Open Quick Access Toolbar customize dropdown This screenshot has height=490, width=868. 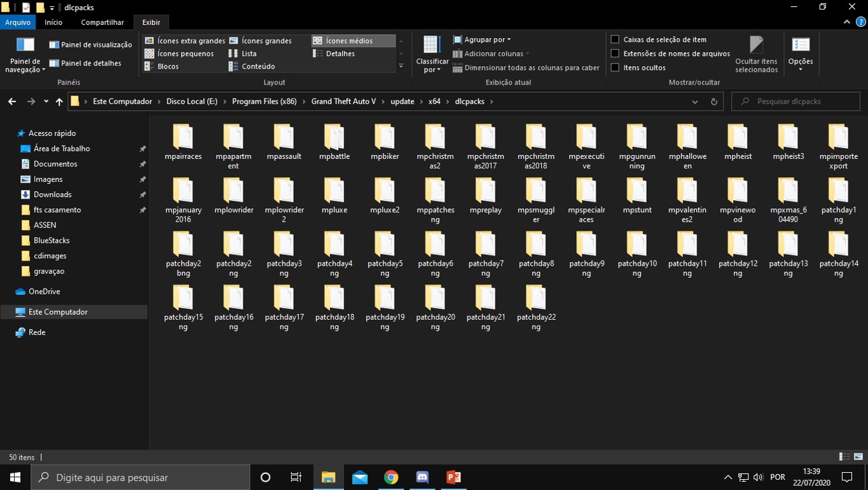[52, 8]
